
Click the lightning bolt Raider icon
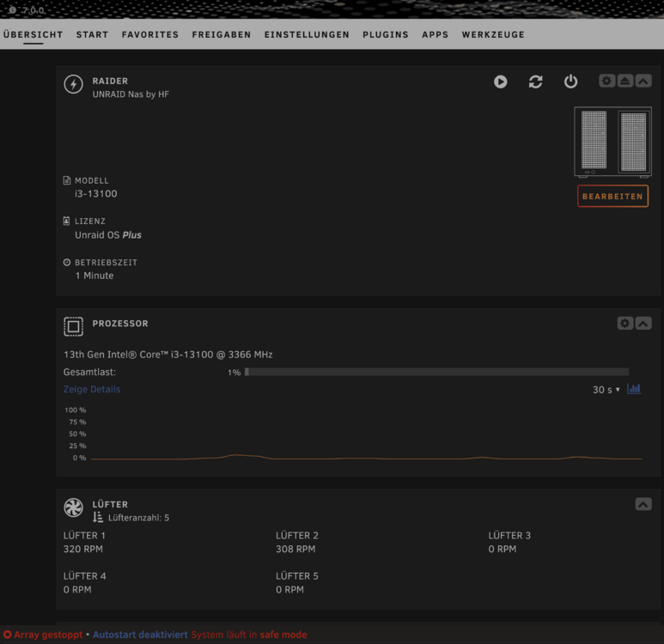pyautogui.click(x=73, y=84)
